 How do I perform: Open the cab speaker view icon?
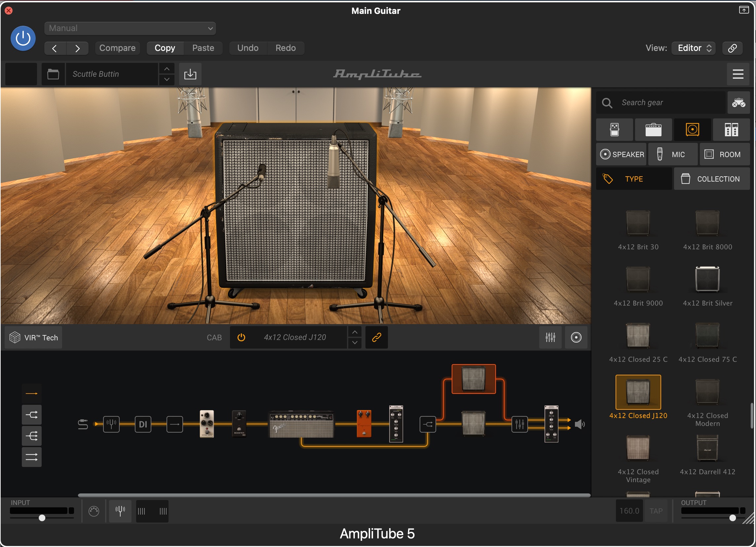[576, 338]
